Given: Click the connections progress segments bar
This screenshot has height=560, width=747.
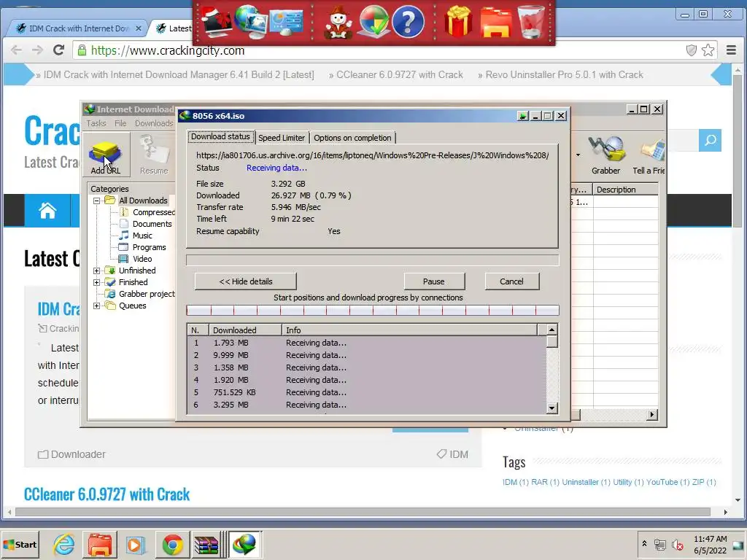Looking at the screenshot, I should (x=373, y=311).
